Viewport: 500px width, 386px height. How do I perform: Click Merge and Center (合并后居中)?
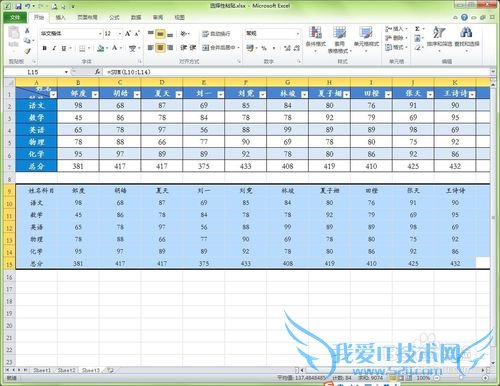point(219,48)
